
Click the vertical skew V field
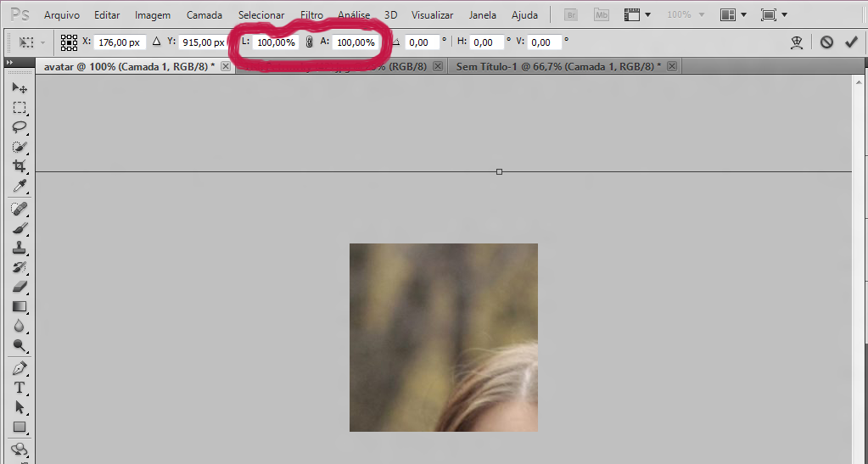[546, 42]
